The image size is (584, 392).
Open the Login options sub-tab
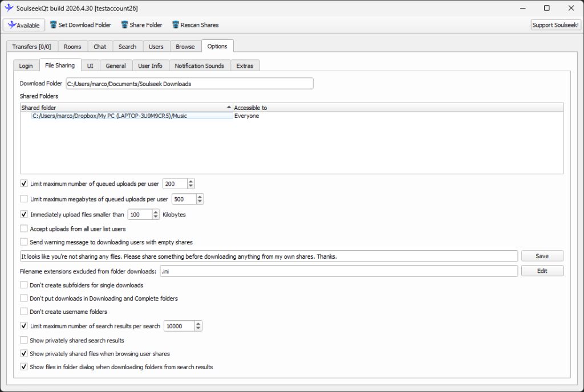coord(26,66)
